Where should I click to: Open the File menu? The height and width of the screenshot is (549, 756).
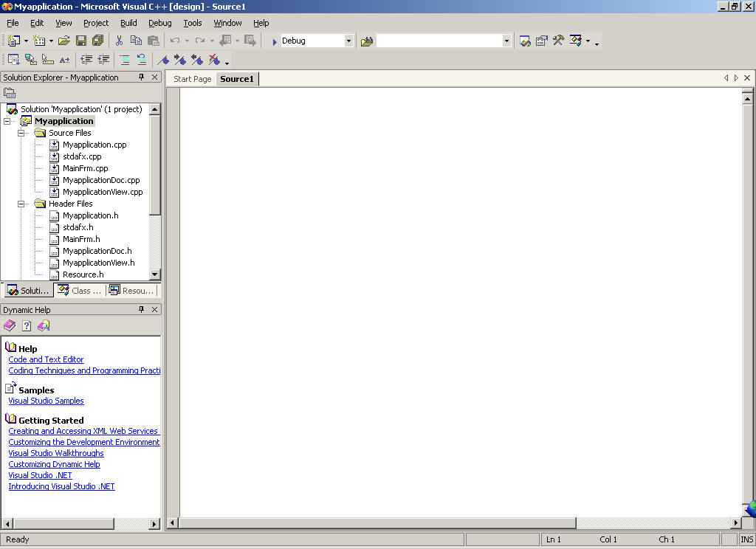(x=13, y=23)
